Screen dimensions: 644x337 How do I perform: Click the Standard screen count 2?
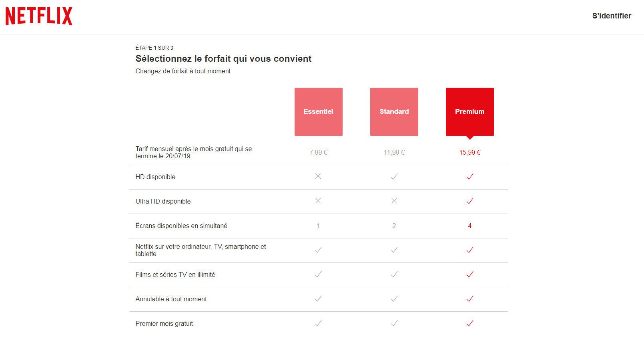(x=394, y=226)
